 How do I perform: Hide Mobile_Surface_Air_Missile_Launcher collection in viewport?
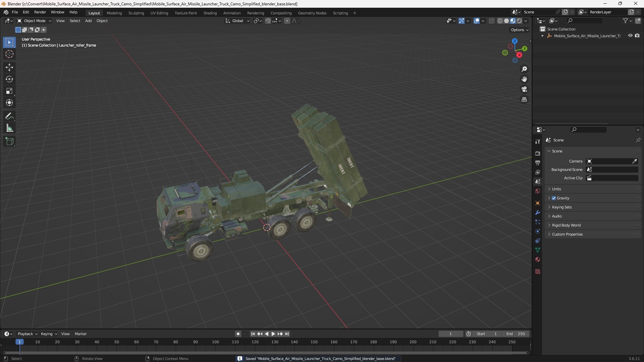[630, 36]
